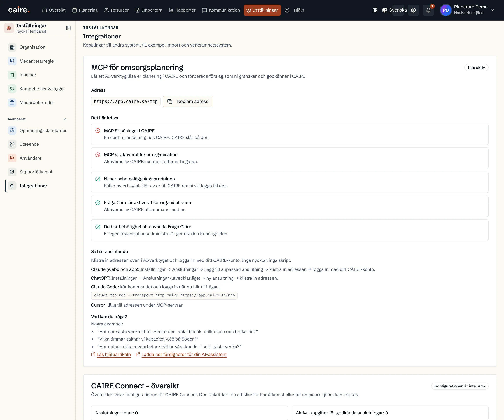This screenshot has width=504, height=420.
Task: Open the Planering menu
Action: [x=85, y=10]
